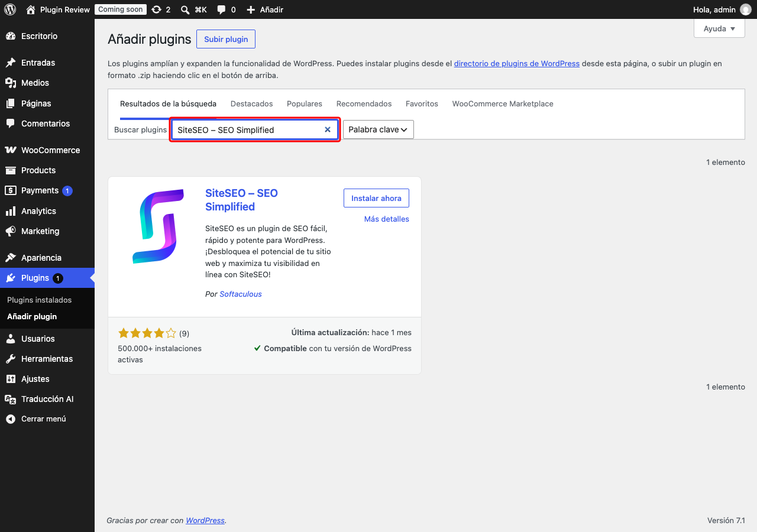Click the Última actualización: hace 1 mes text

click(351, 333)
